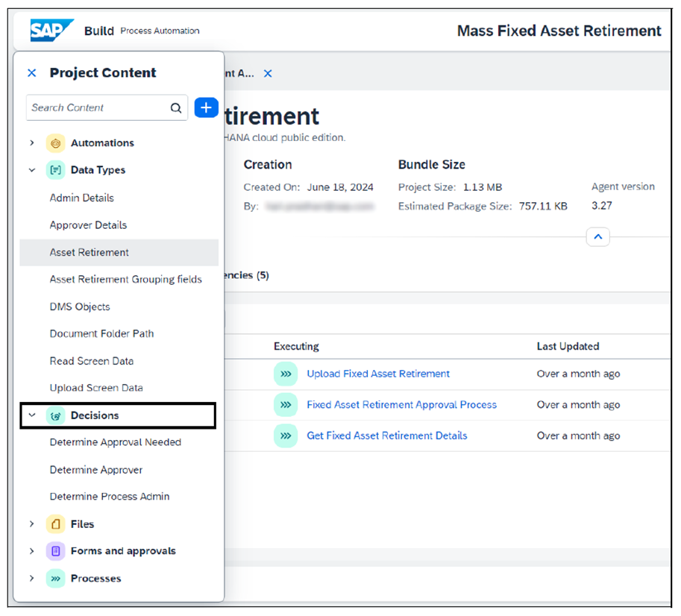
Task: Click the Executing column header
Action: pyautogui.click(x=296, y=347)
